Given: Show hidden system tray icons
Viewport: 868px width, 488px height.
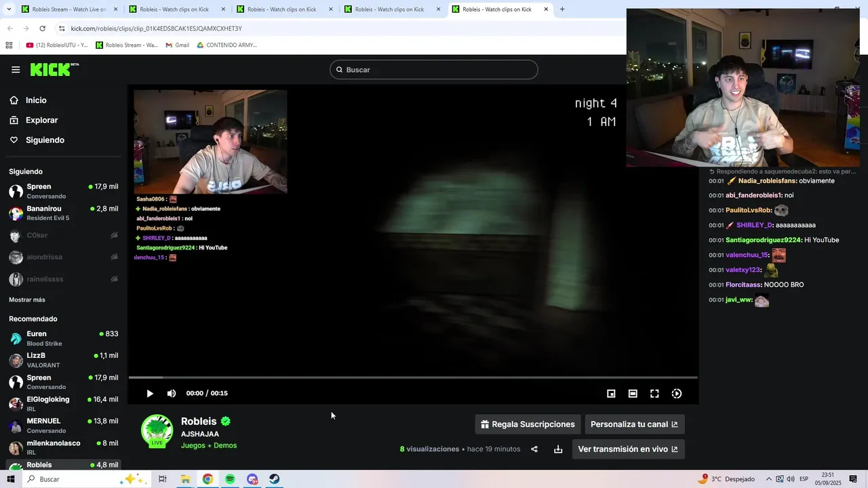Looking at the screenshot, I should pyautogui.click(x=768, y=479).
